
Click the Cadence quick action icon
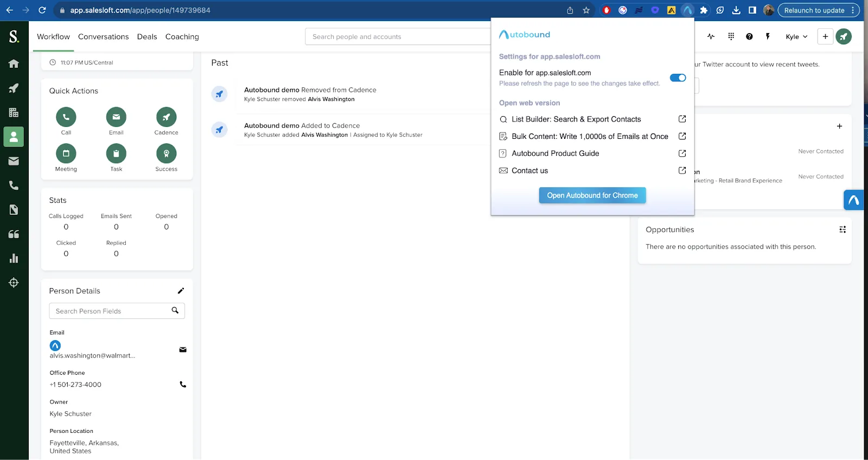coord(167,117)
